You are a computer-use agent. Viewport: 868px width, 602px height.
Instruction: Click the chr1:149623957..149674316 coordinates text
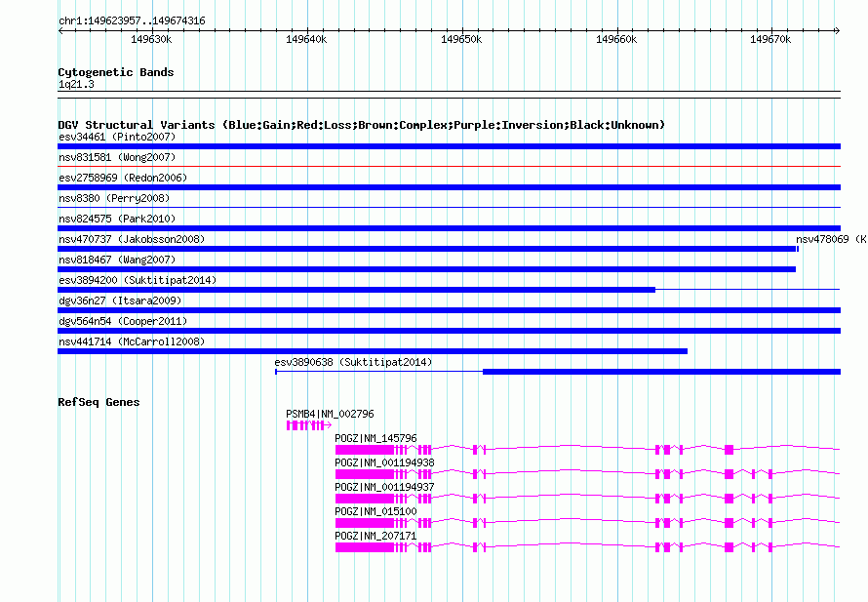[x=132, y=21]
